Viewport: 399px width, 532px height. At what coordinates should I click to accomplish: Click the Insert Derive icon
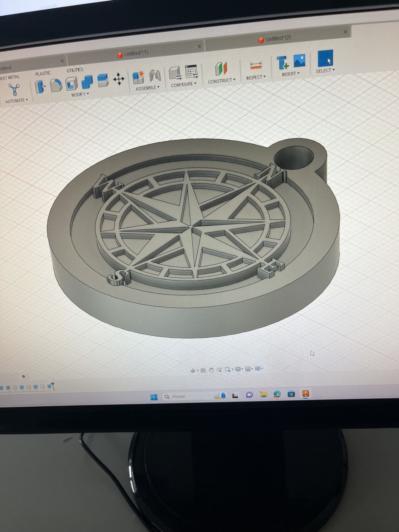(x=282, y=62)
